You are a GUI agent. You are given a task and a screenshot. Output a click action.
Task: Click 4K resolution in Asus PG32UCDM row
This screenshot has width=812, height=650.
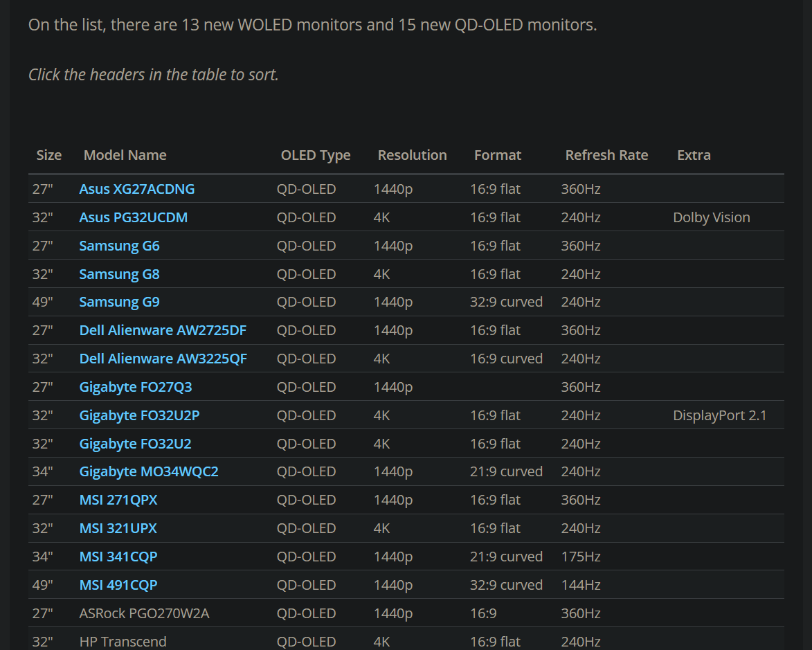(381, 217)
